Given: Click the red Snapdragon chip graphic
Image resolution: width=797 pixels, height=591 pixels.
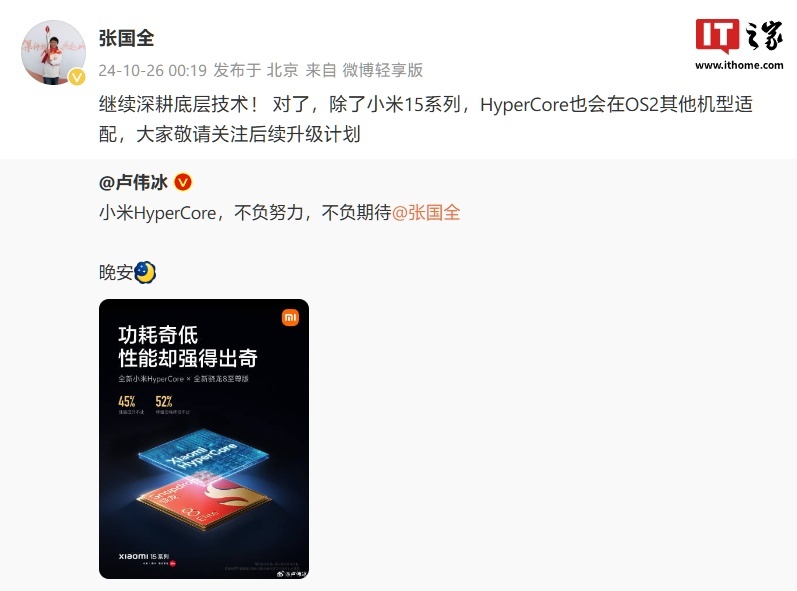Looking at the screenshot, I should [x=203, y=501].
